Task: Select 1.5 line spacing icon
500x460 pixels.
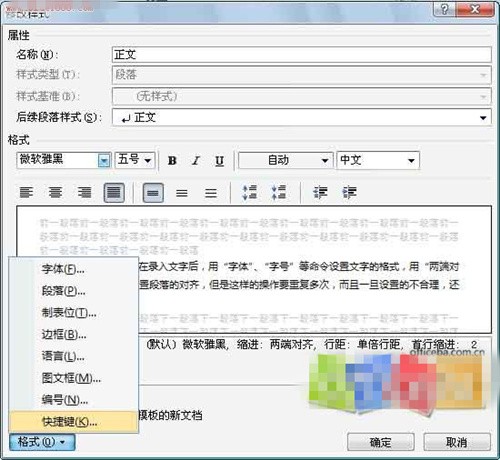Action: click(182, 193)
